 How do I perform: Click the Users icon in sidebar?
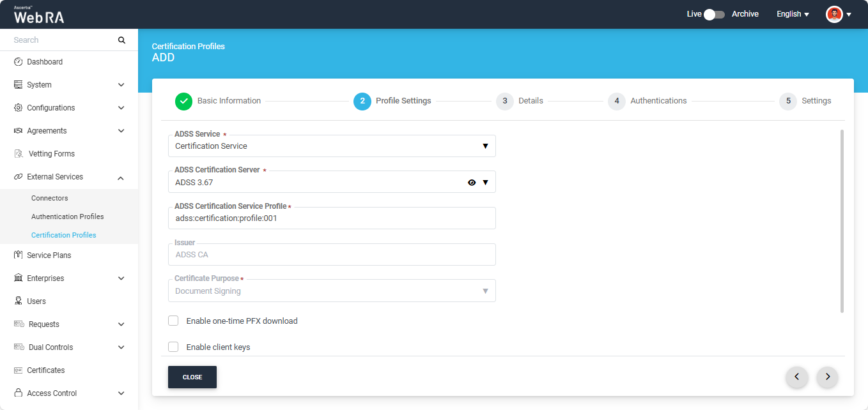18,301
